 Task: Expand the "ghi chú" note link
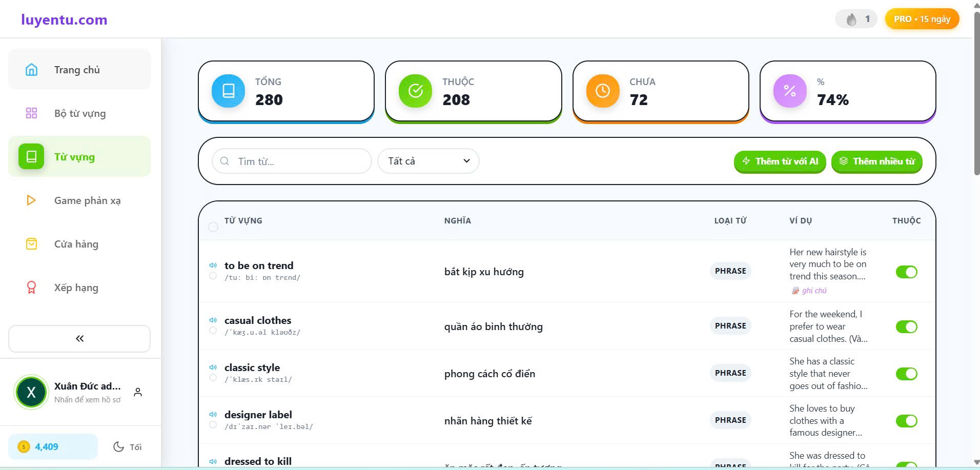813,291
